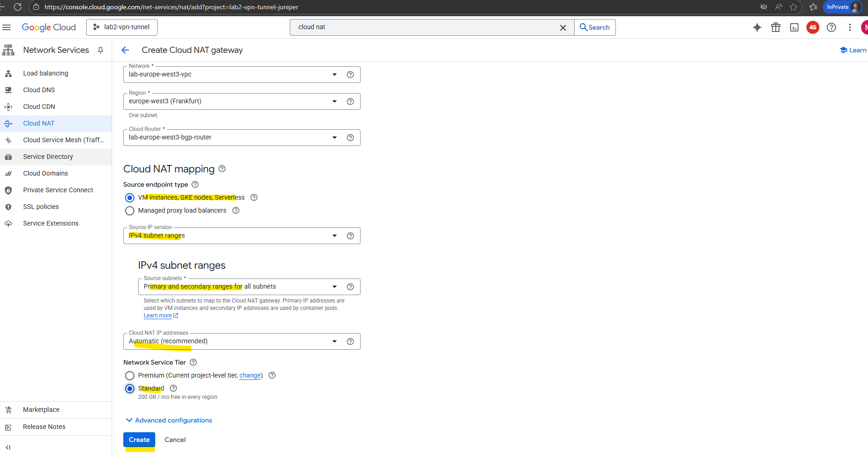Choose the Premium network service tier

coord(130,376)
